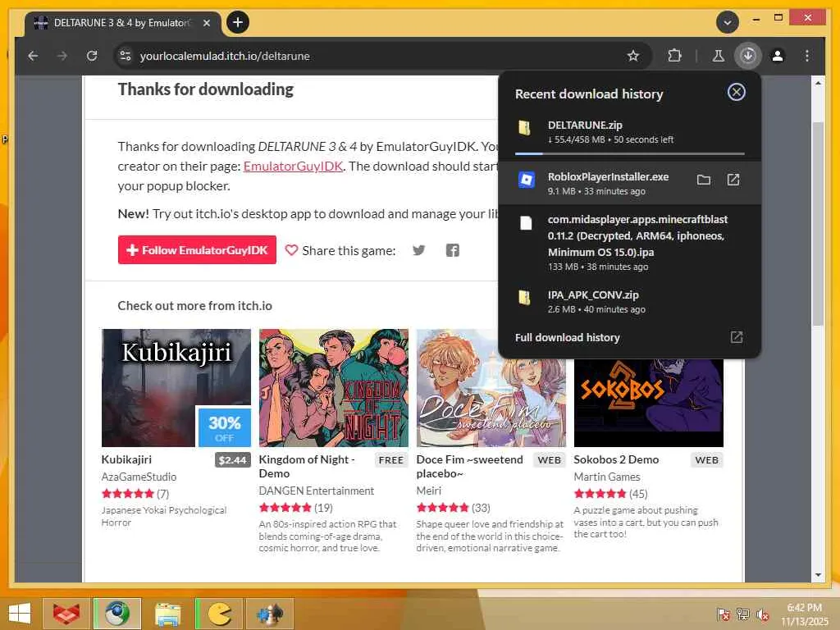This screenshot has height=630, width=840.
Task: Select the IPA_APK_CONV.zip download entry
Action: (x=629, y=302)
